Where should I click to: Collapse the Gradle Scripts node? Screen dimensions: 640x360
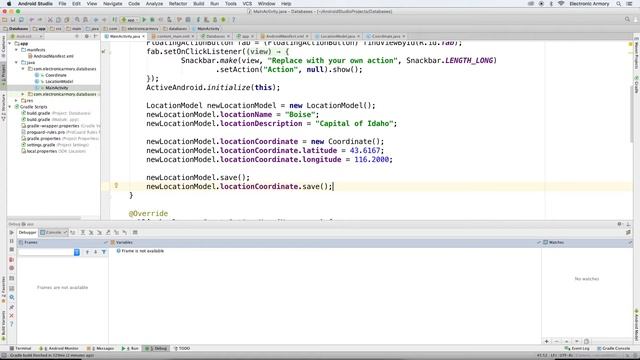point(10,107)
